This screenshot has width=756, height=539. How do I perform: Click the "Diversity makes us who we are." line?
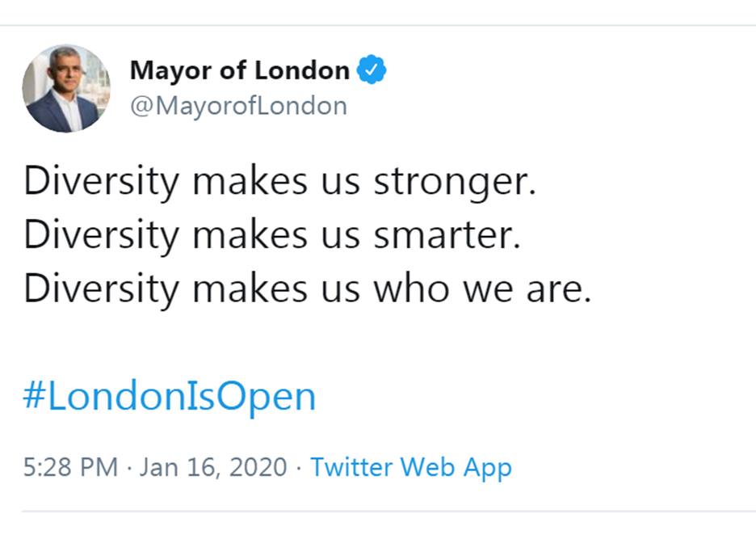click(307, 288)
